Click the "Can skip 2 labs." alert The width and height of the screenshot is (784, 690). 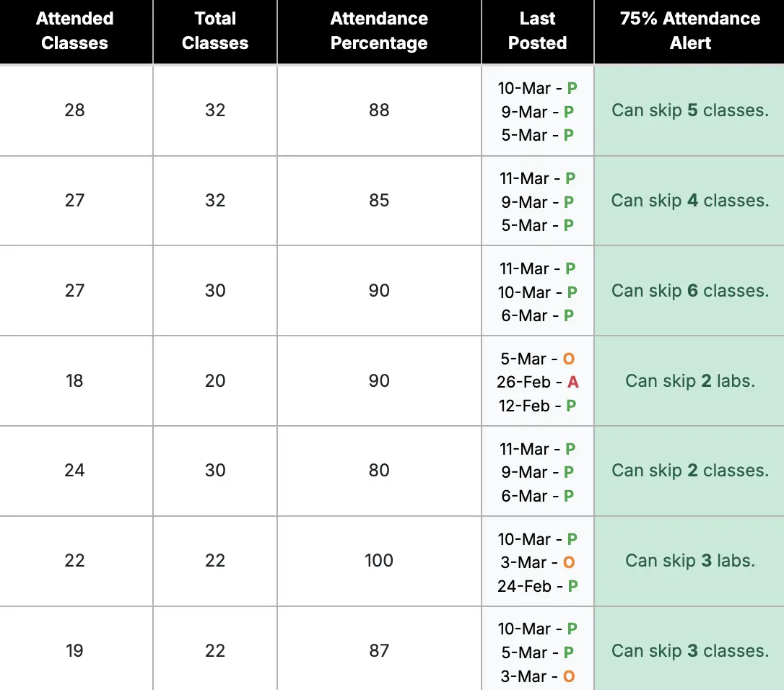(690, 381)
